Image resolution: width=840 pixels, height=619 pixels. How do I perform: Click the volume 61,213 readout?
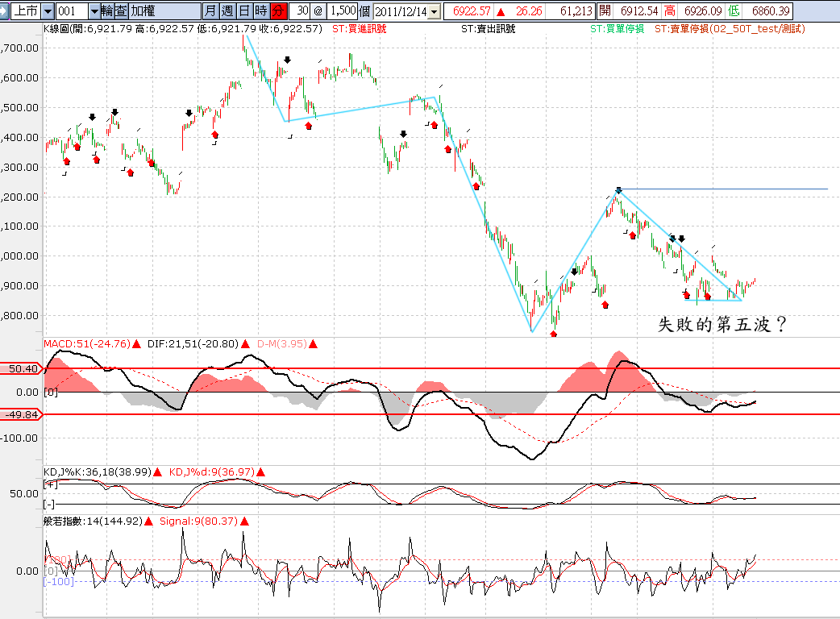point(576,10)
